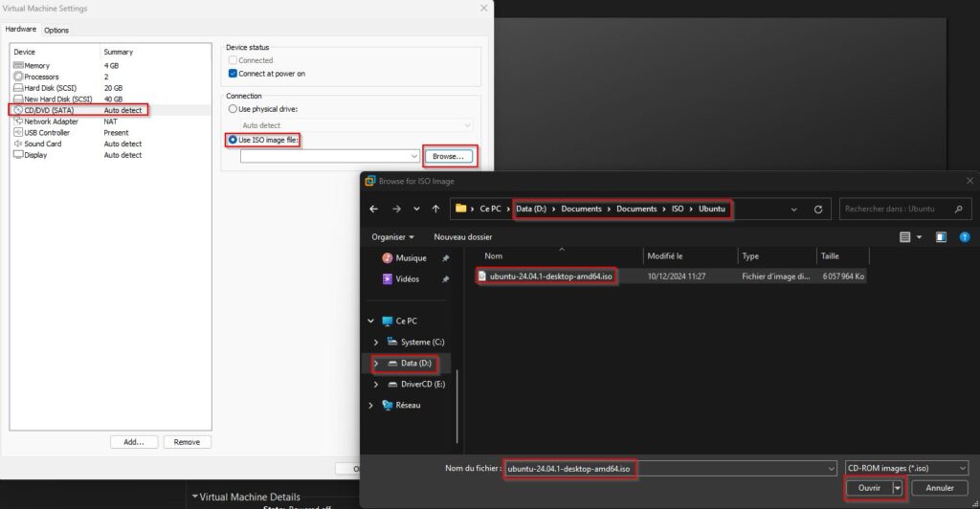980x509 pixels.
Task: Click Nouveau dossier
Action: pyautogui.click(x=463, y=237)
